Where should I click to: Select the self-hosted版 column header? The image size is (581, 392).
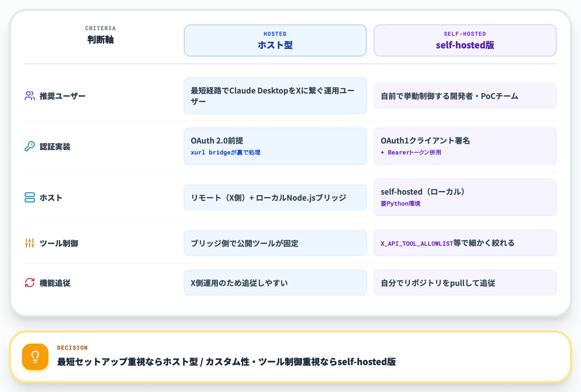(465, 40)
